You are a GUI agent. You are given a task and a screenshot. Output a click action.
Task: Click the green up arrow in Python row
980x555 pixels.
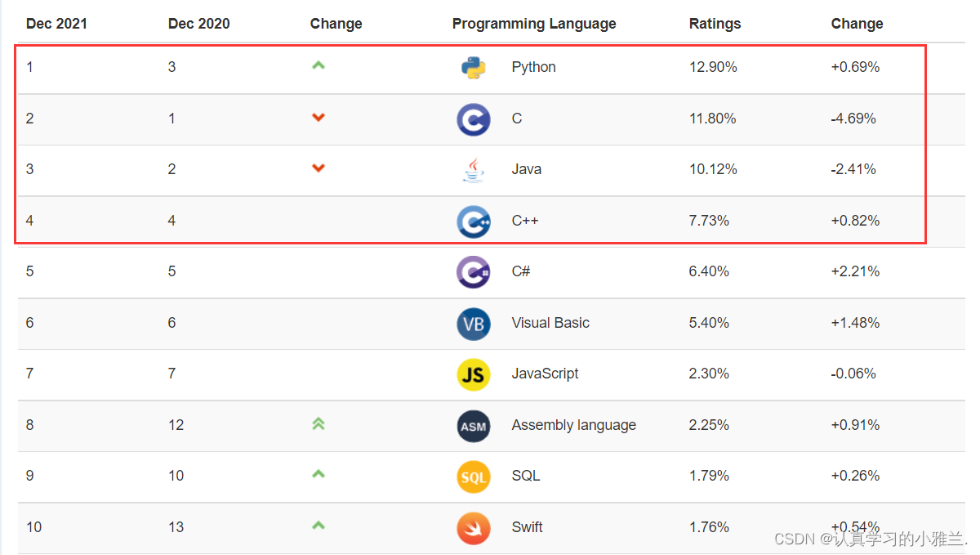(318, 65)
